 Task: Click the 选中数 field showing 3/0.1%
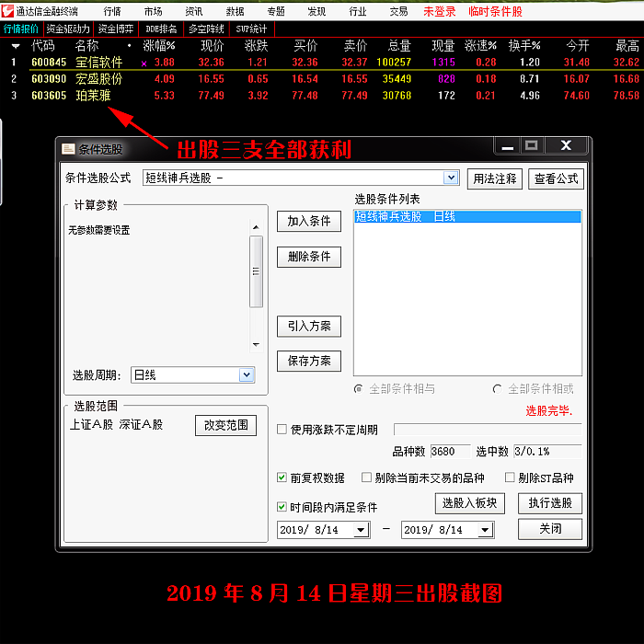pos(547,452)
